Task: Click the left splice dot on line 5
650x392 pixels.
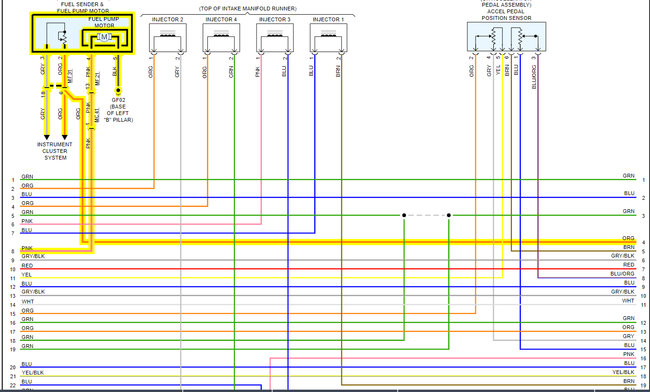Action: 404,215
